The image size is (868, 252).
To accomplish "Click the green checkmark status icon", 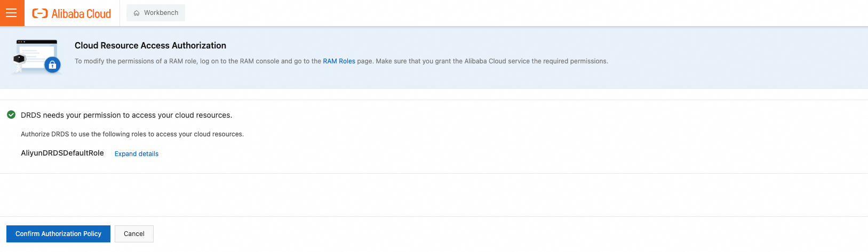I will tap(11, 115).
